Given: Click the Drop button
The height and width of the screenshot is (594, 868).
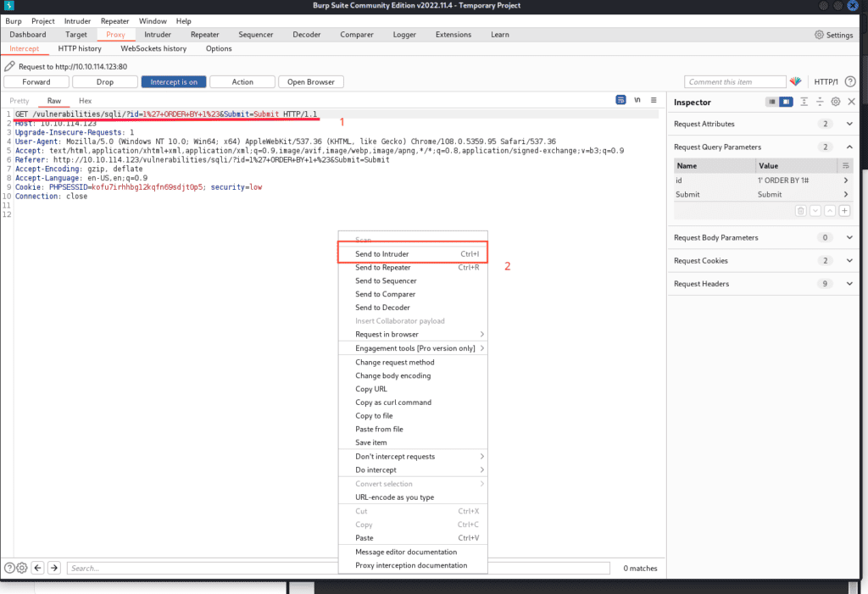Looking at the screenshot, I should tap(105, 82).
